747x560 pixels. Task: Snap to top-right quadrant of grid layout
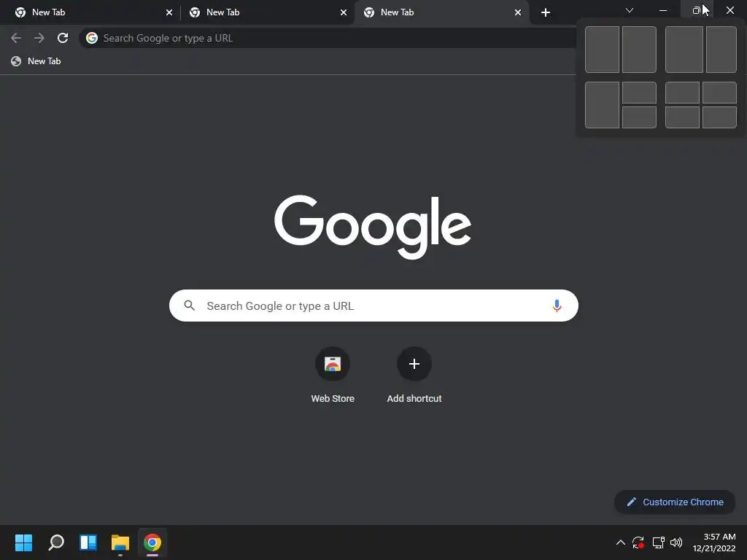point(719,93)
